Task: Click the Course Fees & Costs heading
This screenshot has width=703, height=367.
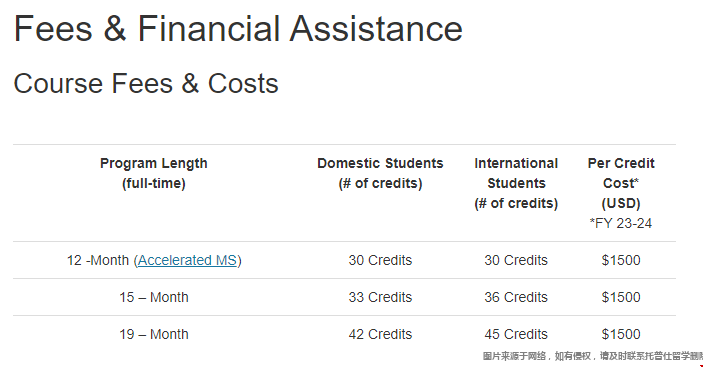Action: tap(146, 84)
